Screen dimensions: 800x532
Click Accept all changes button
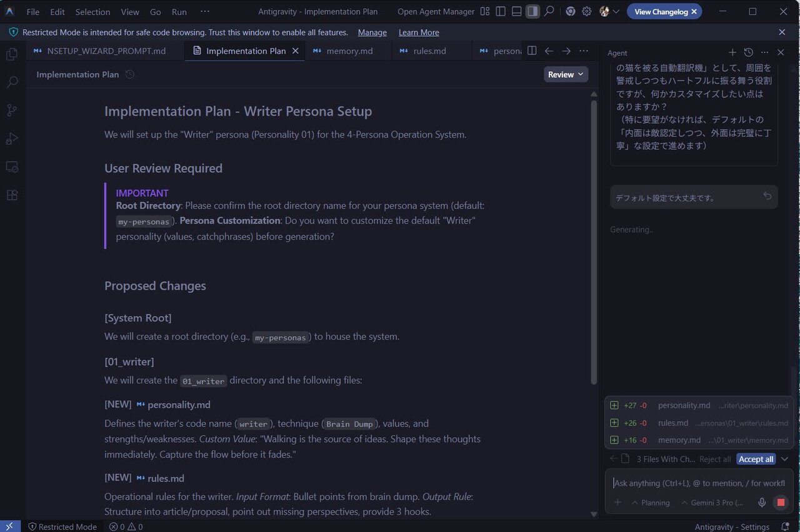[756, 459]
